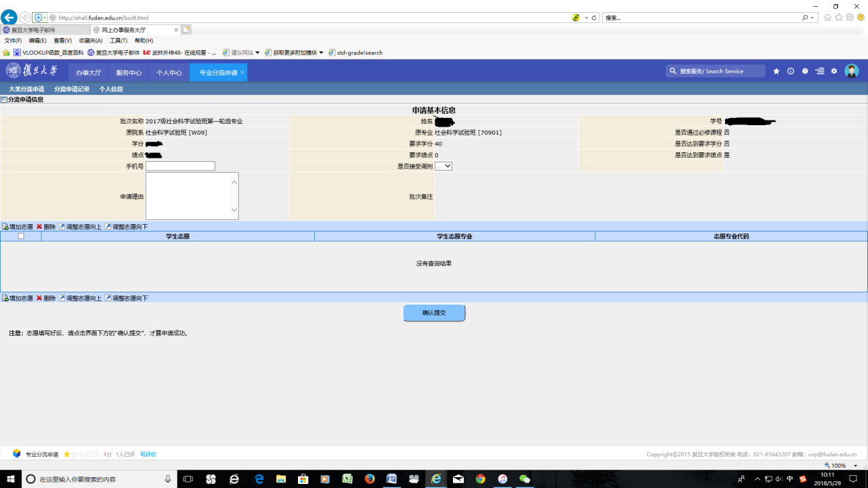The image size is (868, 488).
Task: Open WeChat from the Windows taskbar
Action: pyautogui.click(x=523, y=479)
